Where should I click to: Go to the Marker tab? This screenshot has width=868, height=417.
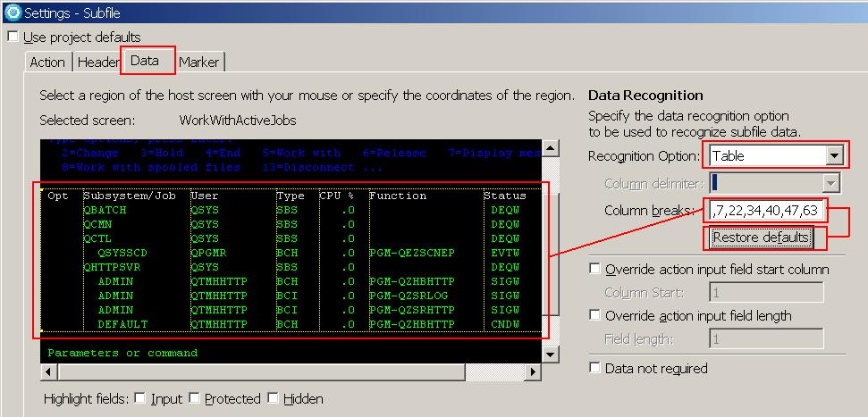(199, 62)
